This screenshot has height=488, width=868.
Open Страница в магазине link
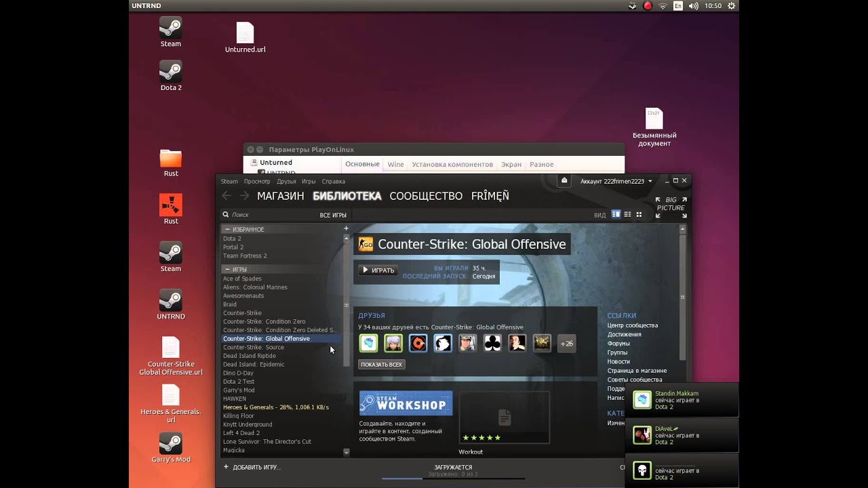pos(637,371)
